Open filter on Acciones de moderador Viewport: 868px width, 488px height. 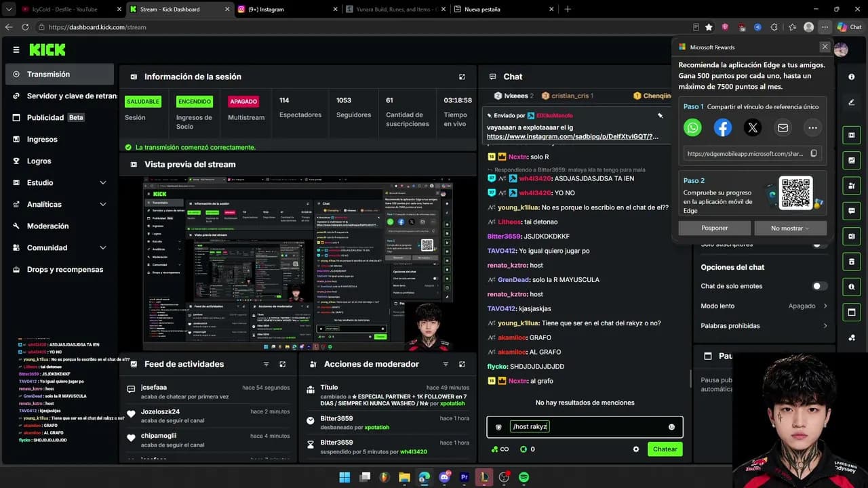pos(446,364)
